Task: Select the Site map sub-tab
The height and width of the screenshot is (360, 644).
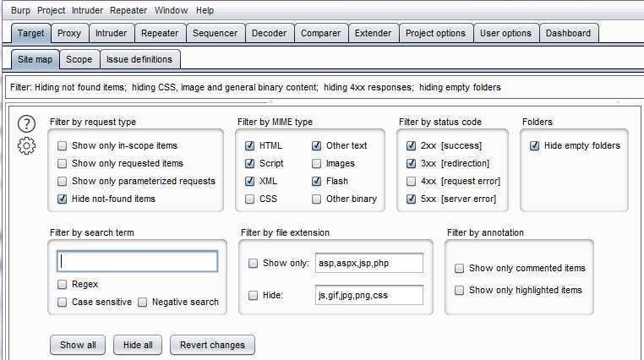Action: coord(35,59)
